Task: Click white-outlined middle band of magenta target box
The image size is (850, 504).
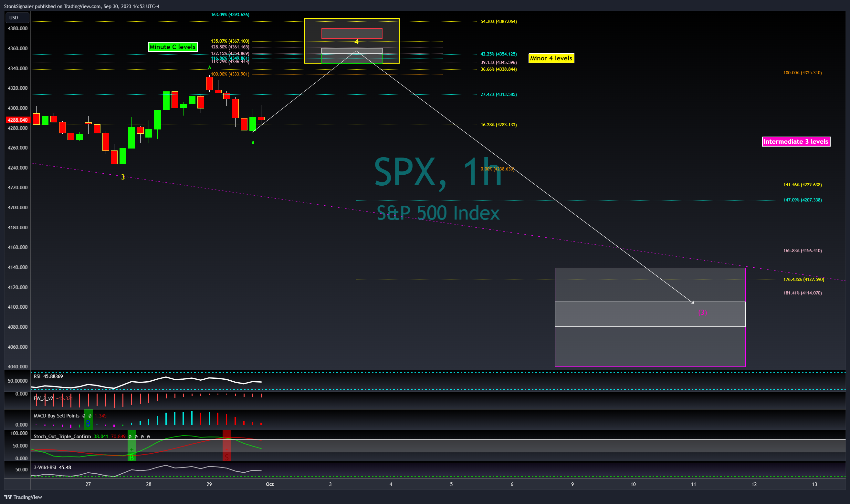Action: 650,314
